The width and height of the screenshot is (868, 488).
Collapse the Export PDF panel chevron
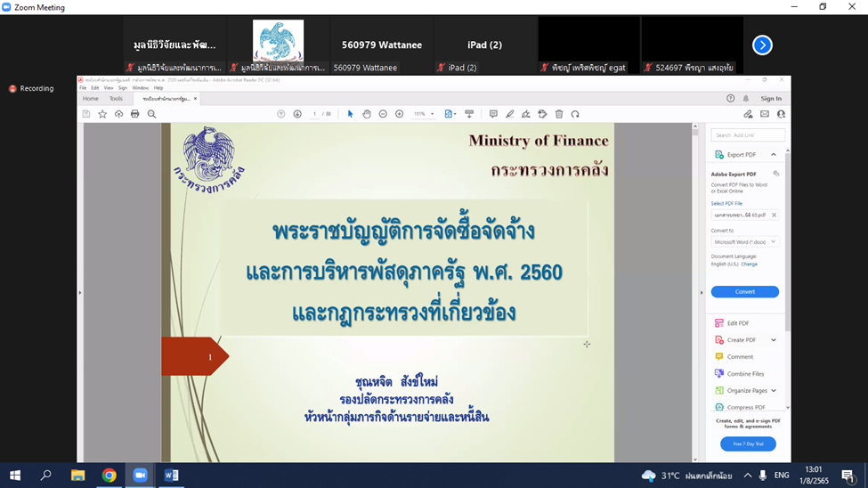click(774, 155)
